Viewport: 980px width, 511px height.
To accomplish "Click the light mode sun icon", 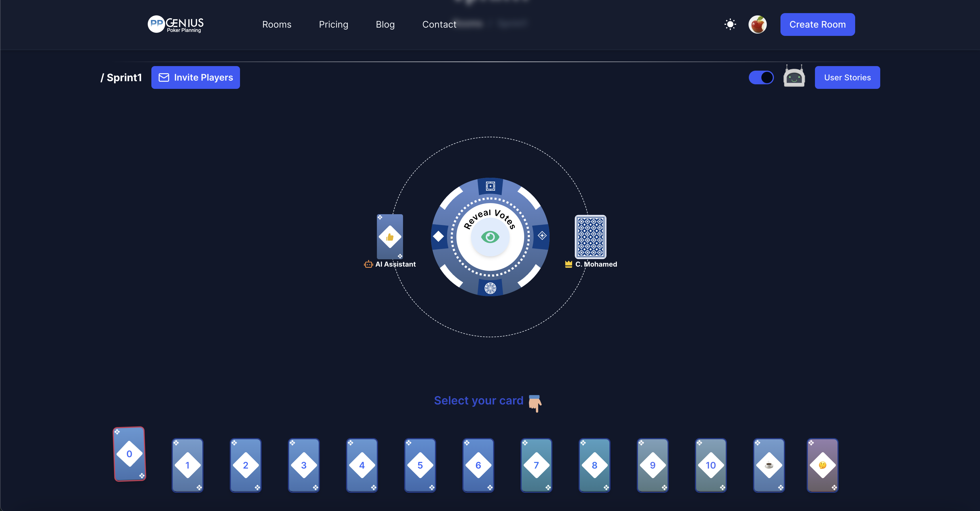I will click(730, 24).
